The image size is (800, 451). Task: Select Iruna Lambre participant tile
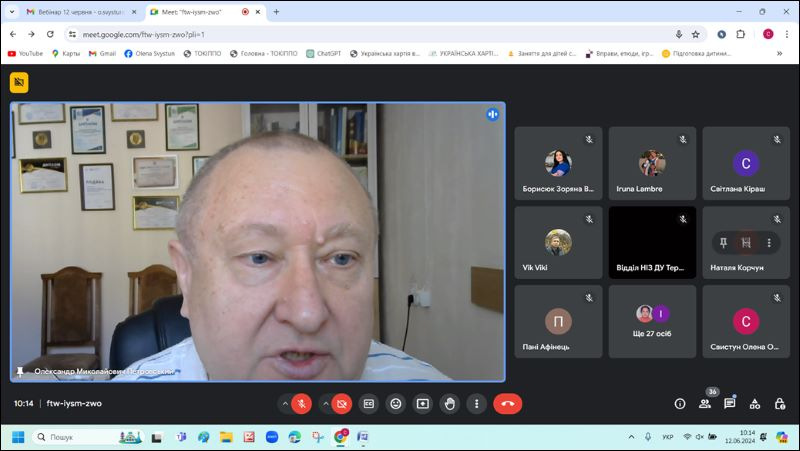pos(652,163)
